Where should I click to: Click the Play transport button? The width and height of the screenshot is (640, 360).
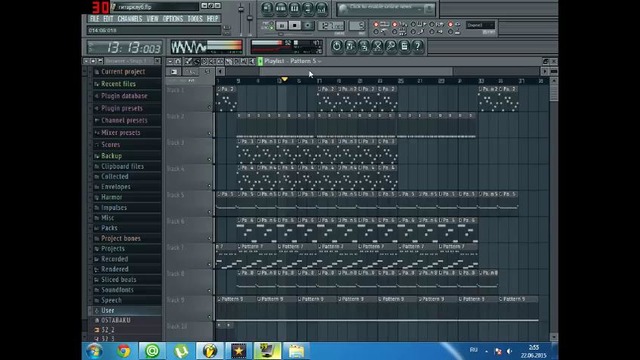click(x=281, y=26)
